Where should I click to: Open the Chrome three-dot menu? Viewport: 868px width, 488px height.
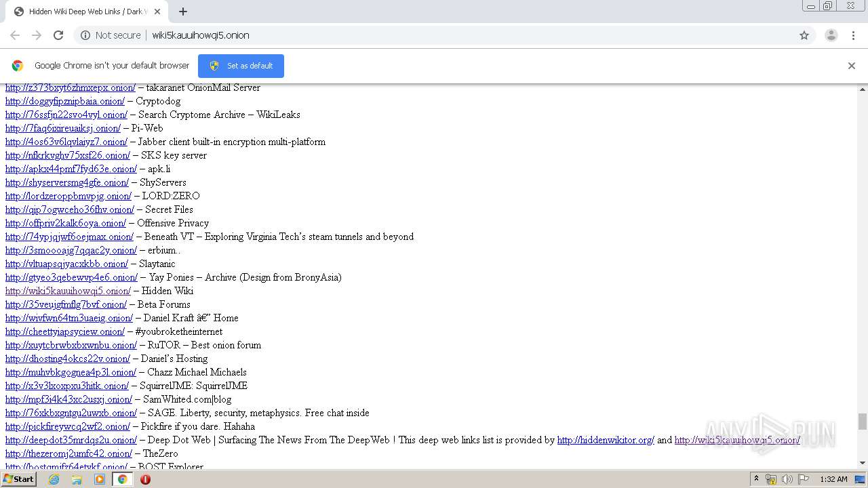[854, 35]
